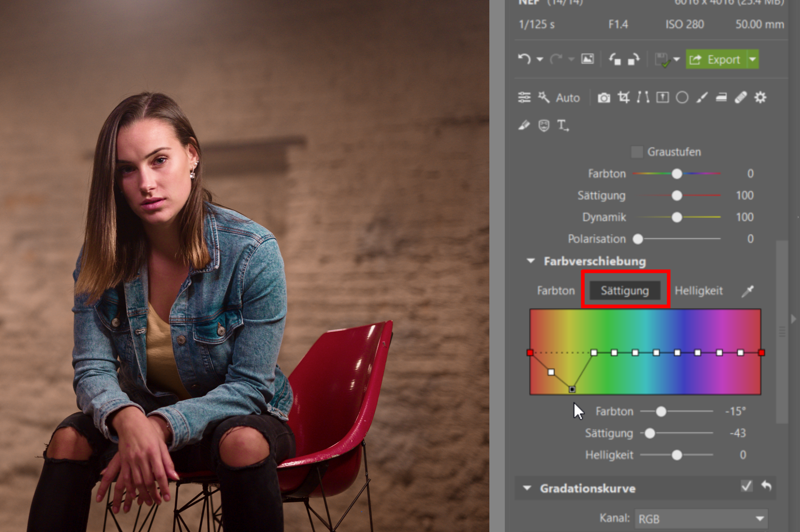Image resolution: width=800 pixels, height=532 pixels.
Task: Select the collinearity lines tool
Action: (x=643, y=97)
